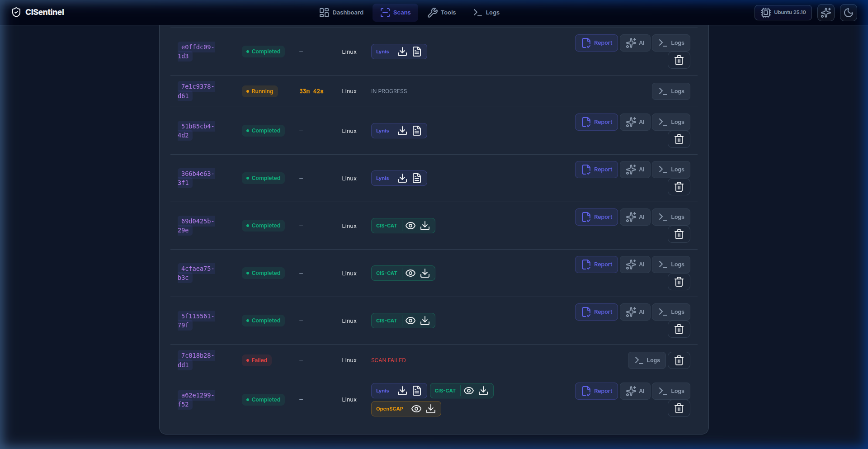Delete scan 5f115561-79f with the trash icon

679,329
